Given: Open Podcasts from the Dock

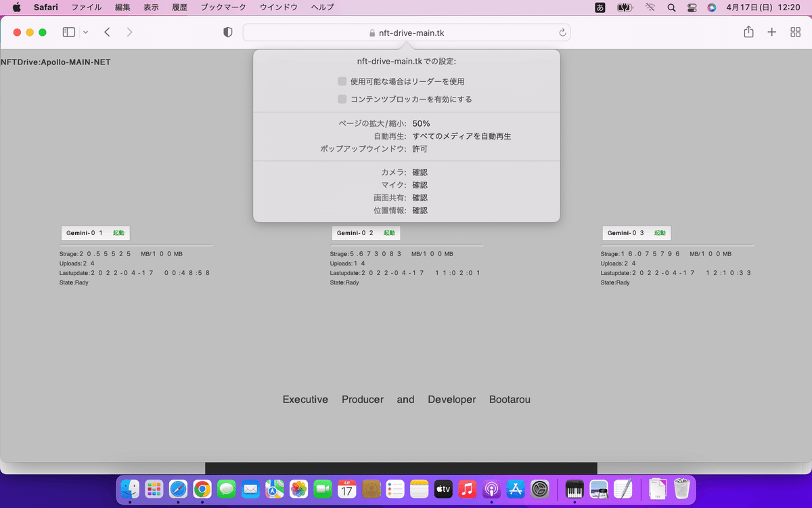Looking at the screenshot, I should (x=492, y=488).
